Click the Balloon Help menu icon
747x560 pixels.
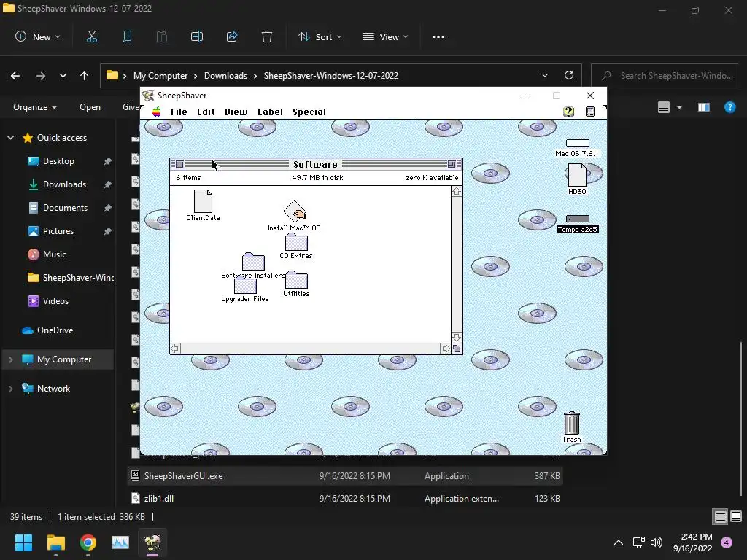[x=568, y=112]
